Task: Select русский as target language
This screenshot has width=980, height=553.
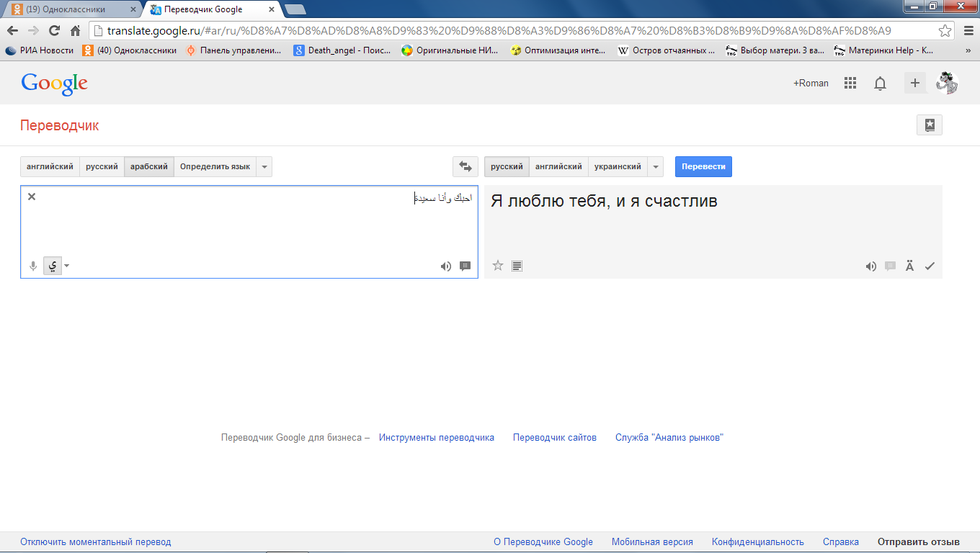Action: tap(507, 166)
